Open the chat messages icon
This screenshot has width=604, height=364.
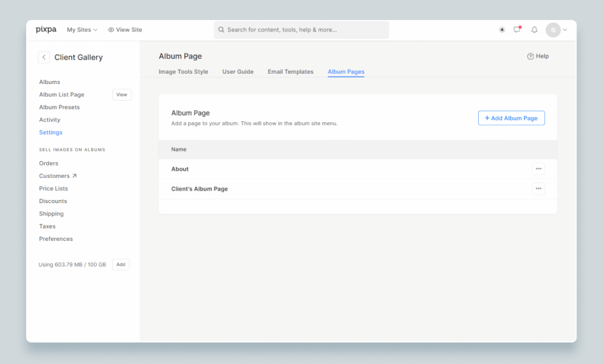point(517,30)
